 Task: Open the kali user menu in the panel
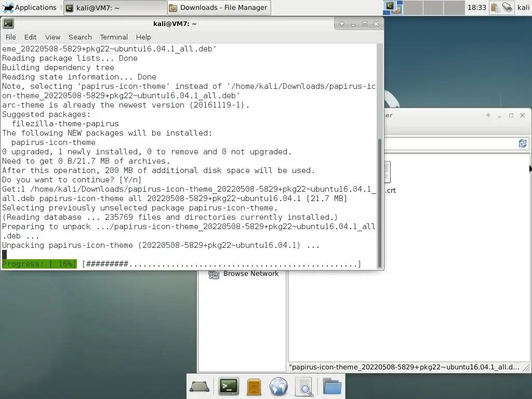(x=524, y=7)
